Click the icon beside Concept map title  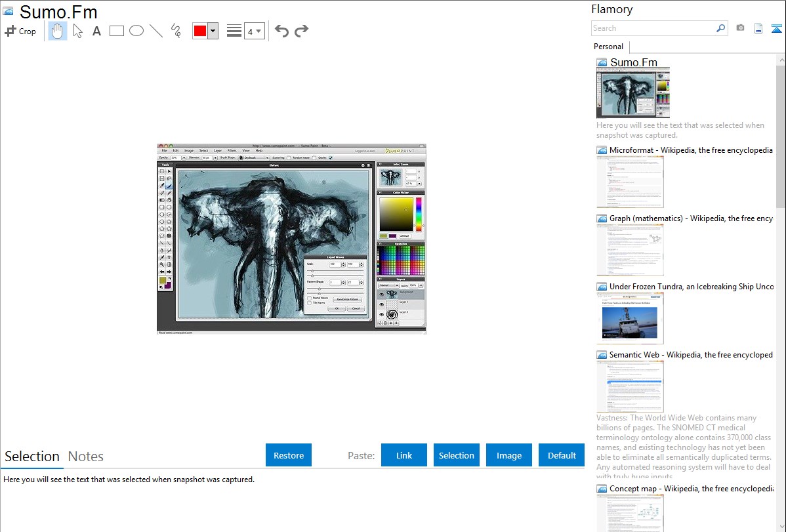602,488
